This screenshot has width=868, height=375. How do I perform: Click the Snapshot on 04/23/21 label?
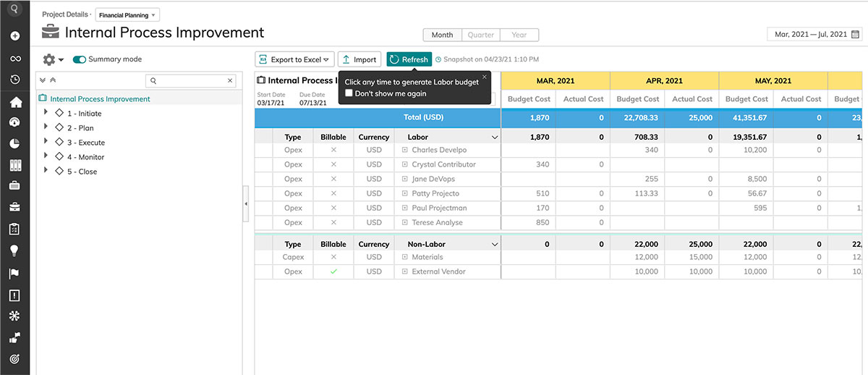[491, 59]
